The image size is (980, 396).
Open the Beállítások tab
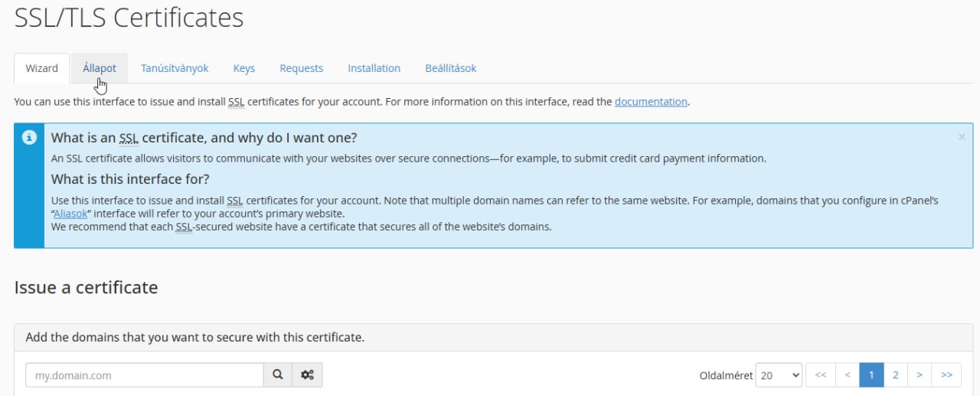coord(451,68)
